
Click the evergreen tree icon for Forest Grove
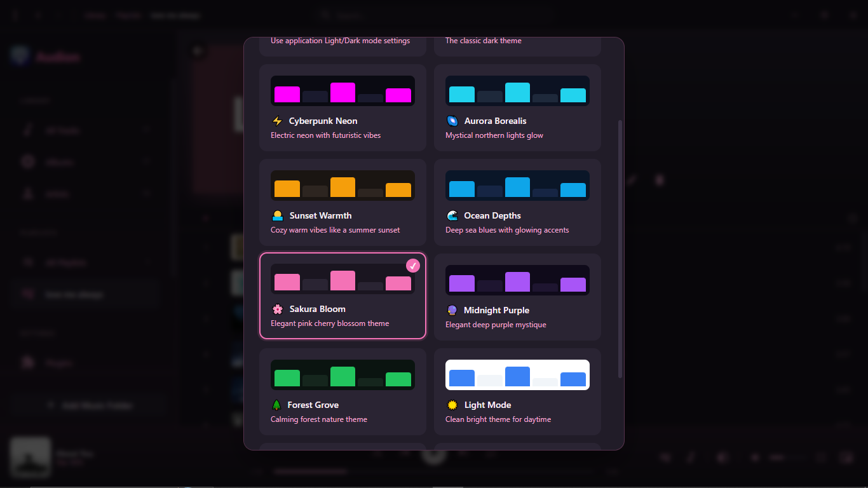coord(276,405)
